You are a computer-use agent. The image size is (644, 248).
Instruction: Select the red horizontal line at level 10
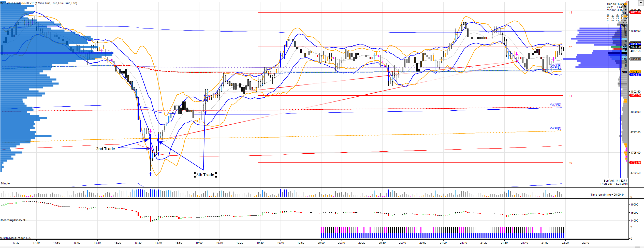(411, 163)
